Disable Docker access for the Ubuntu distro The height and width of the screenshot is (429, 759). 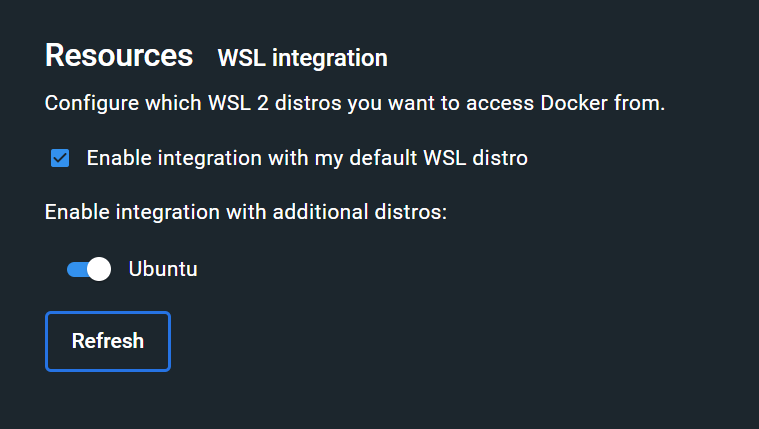[x=88, y=269]
